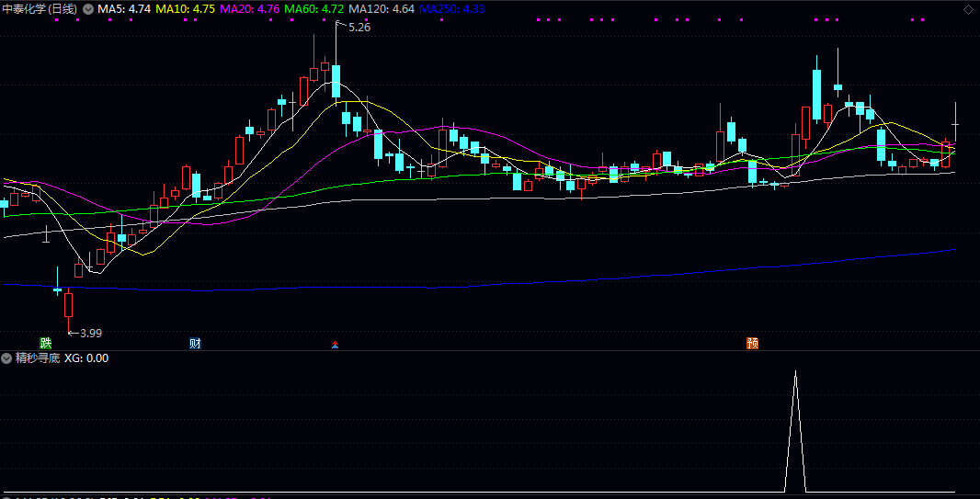The image size is (980, 499).
Task: Expand the 精秒寻底 indicator dropdown arrow
Action: pos(6,357)
